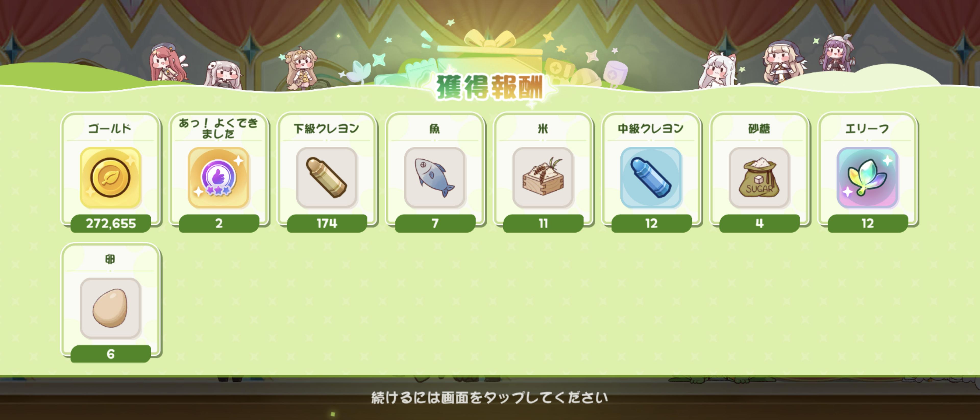Image resolution: width=980 pixels, height=420 pixels.
Task: Tap the gold coin reward icon
Action: (110, 178)
